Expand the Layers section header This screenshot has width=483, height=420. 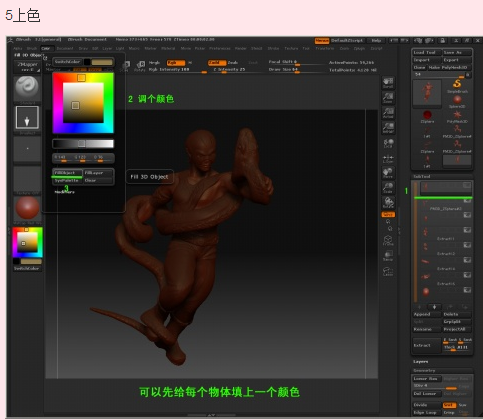point(421,362)
